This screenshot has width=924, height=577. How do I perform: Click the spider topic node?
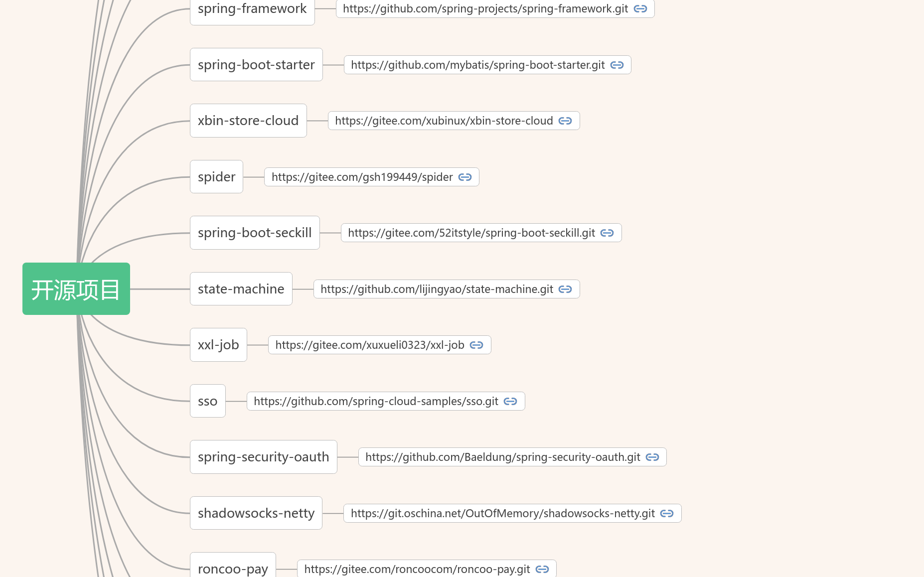(216, 177)
